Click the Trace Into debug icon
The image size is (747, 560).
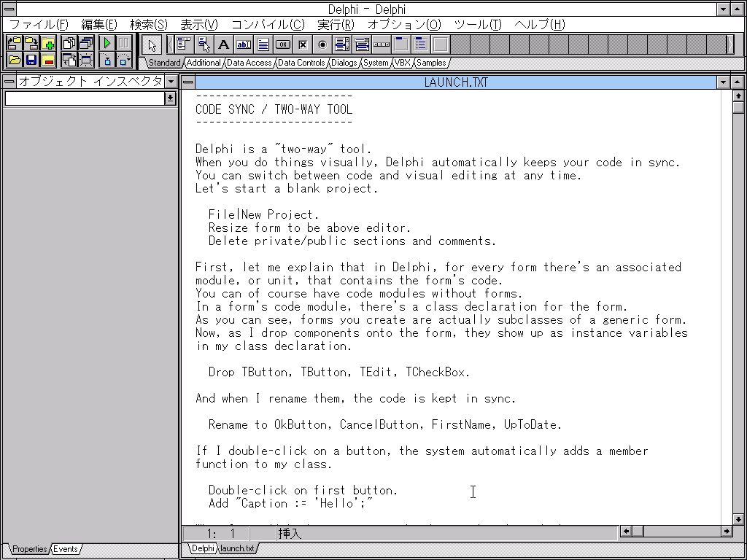pos(107,60)
